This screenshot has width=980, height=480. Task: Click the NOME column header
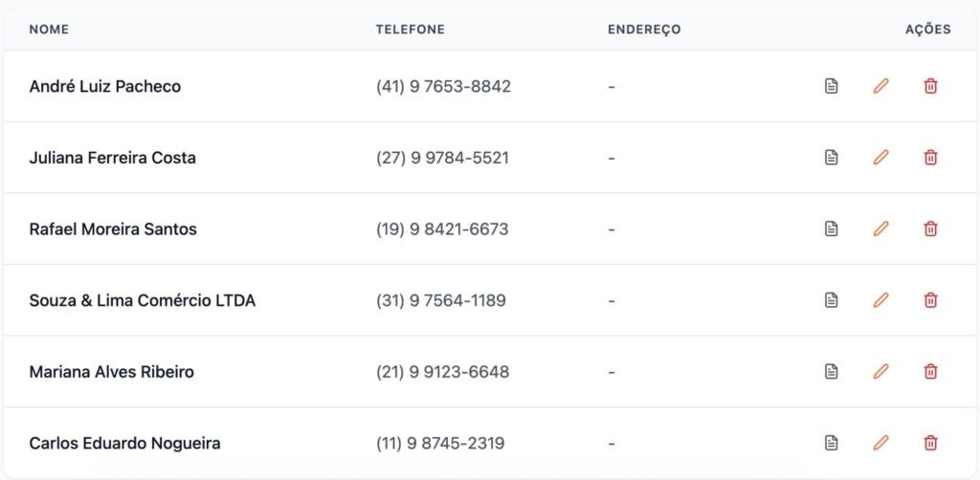pos(49,30)
